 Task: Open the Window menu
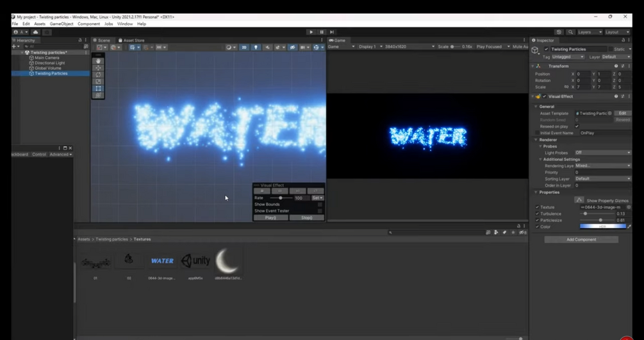pos(125,24)
